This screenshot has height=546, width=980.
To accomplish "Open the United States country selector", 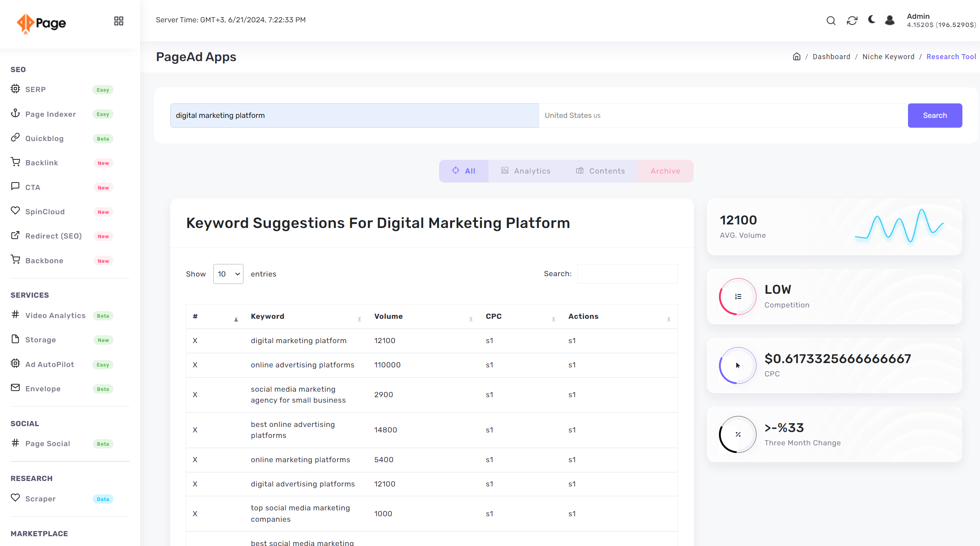I will pyautogui.click(x=723, y=116).
